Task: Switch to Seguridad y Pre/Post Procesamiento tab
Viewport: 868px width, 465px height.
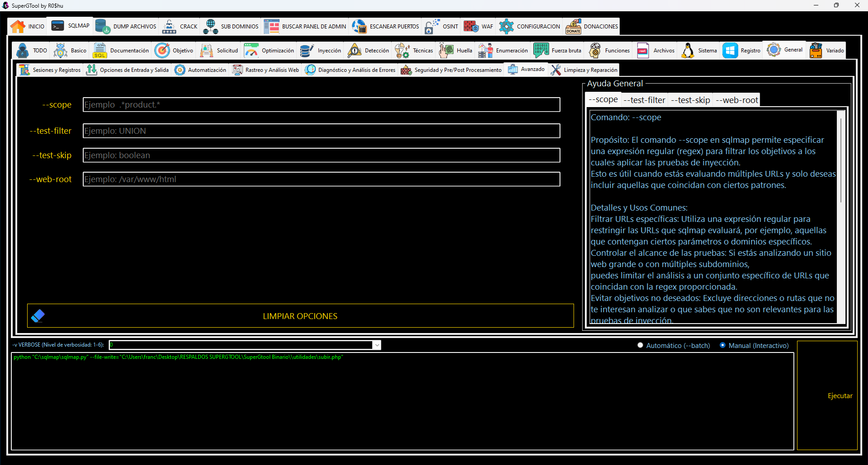Action: pos(451,70)
